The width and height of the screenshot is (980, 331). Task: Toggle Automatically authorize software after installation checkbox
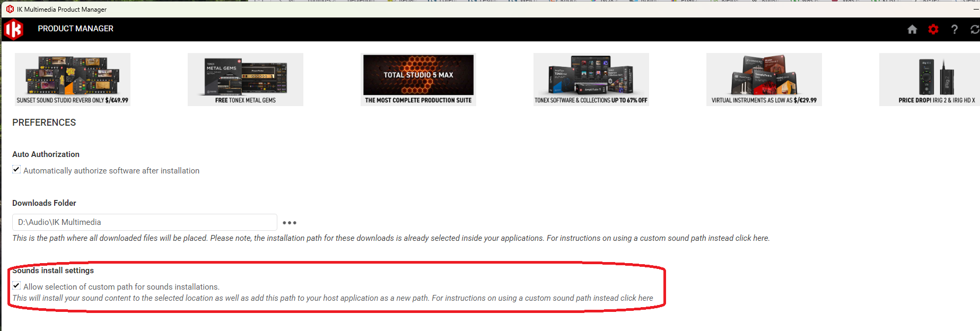pos(16,170)
